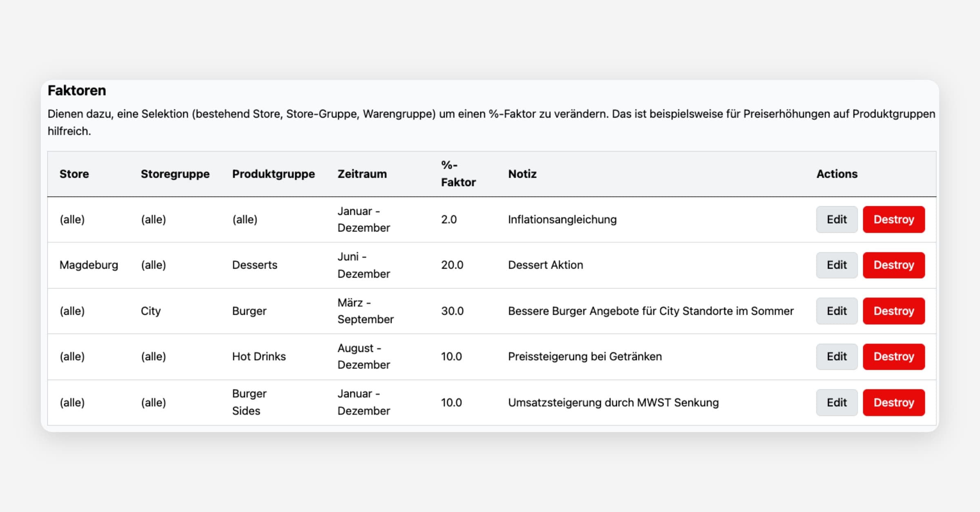Select the Burger Sides product group cell

249,402
